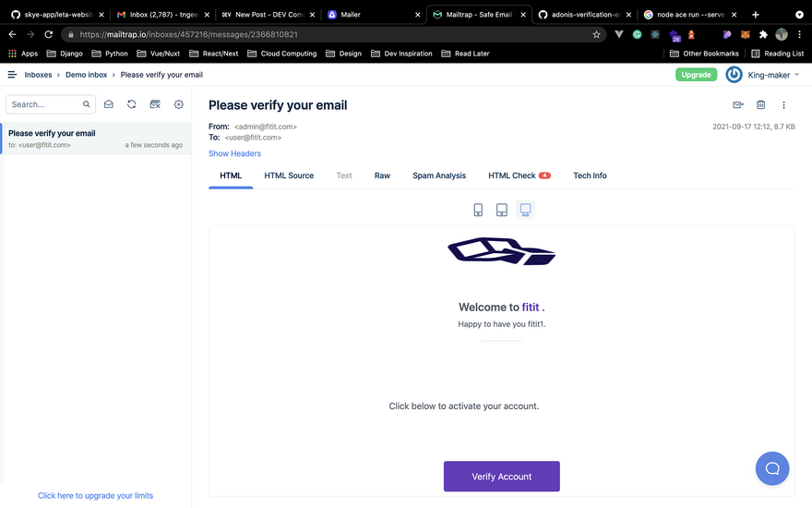Click the forward email icon
812x508 pixels.
738,105
